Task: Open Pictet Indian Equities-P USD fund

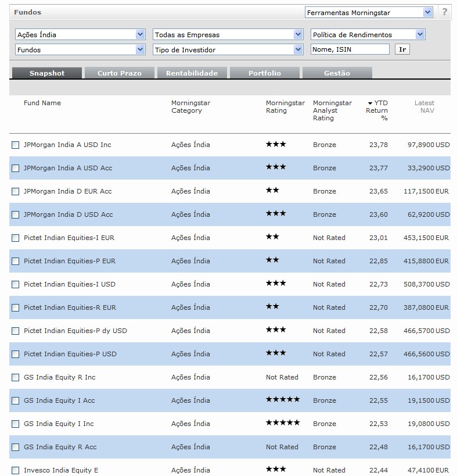Action: pyautogui.click(x=70, y=354)
